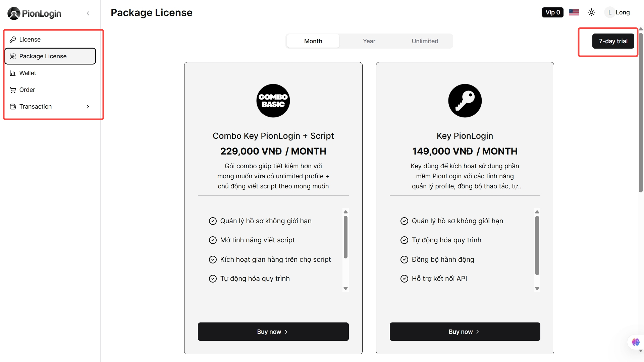This screenshot has width=644, height=362.
Task: Toggle light/dark theme sun icon
Action: [591, 12]
